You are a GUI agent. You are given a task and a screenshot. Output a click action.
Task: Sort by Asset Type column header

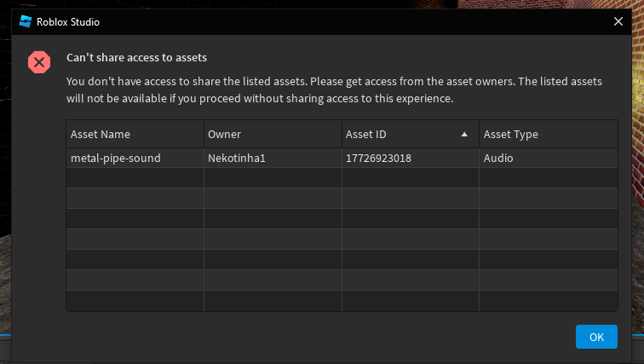[549, 135]
